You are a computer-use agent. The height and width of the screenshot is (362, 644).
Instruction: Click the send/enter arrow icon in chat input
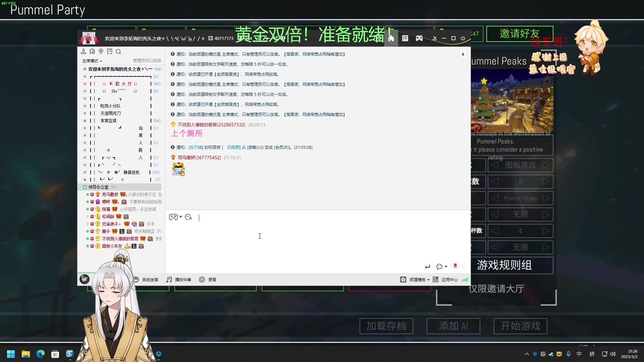pos(427,267)
